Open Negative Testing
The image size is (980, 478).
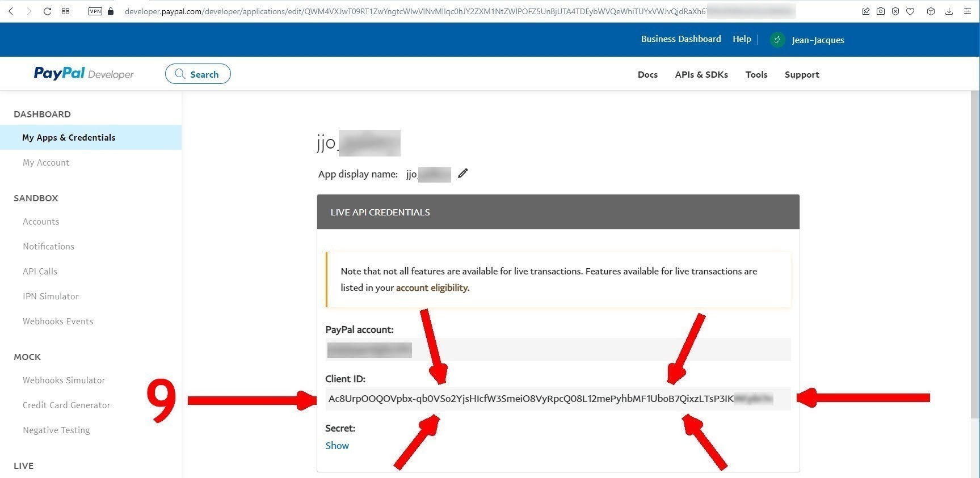pyautogui.click(x=56, y=430)
